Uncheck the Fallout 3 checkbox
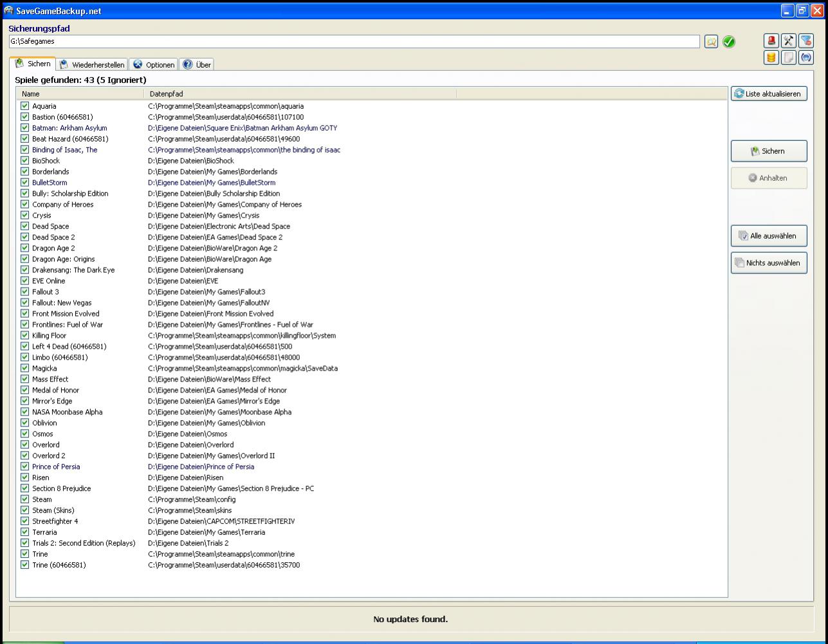 tap(25, 292)
